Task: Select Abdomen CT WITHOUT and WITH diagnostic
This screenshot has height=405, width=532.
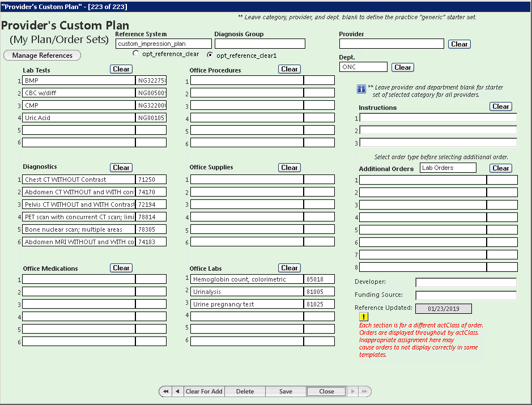Action: [x=79, y=192]
